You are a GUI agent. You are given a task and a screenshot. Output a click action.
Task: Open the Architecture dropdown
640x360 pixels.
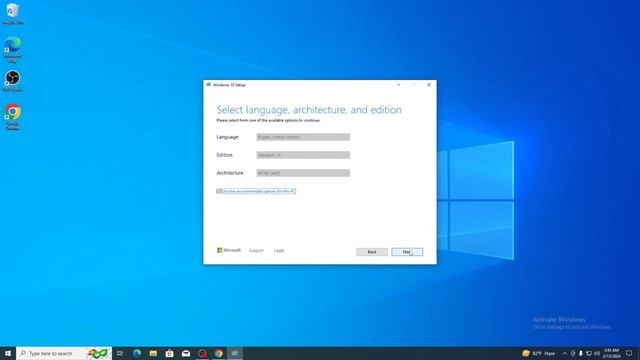(x=303, y=173)
